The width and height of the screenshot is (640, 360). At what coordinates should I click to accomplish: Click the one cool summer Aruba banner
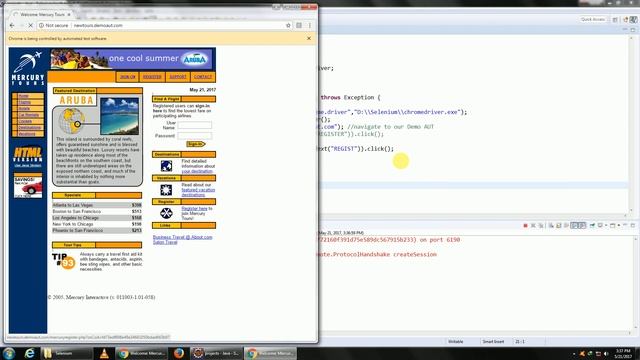(131, 59)
